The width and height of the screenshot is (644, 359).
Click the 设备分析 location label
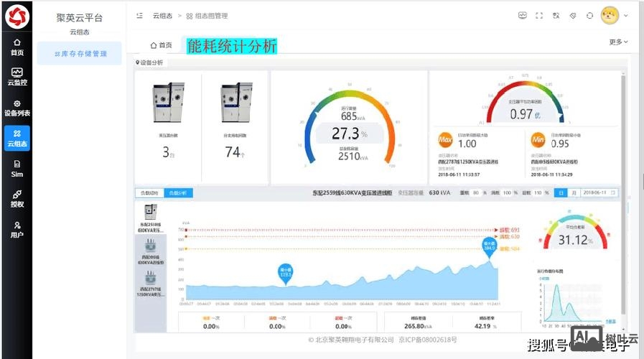(x=149, y=62)
